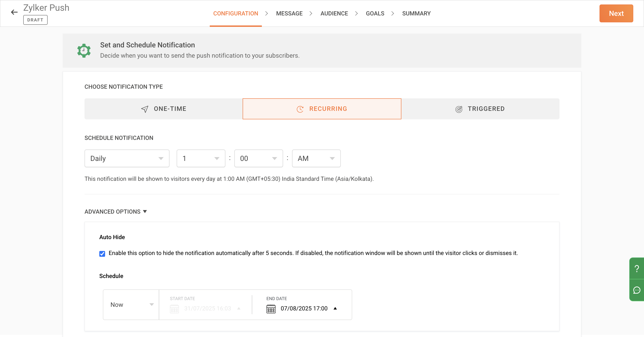The width and height of the screenshot is (644, 337).
Task: Click the Next button
Action: point(616,13)
